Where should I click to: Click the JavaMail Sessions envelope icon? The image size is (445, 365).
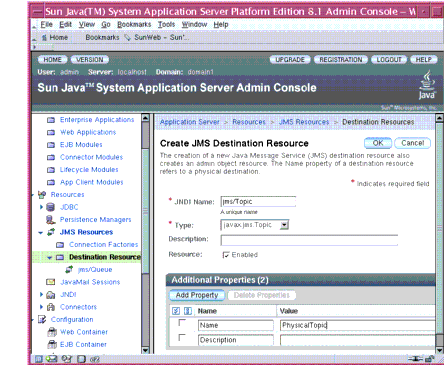(x=50, y=282)
